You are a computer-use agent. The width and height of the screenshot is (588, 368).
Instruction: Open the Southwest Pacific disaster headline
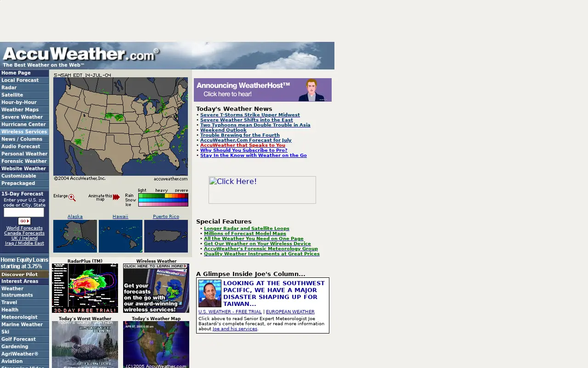[274, 293]
